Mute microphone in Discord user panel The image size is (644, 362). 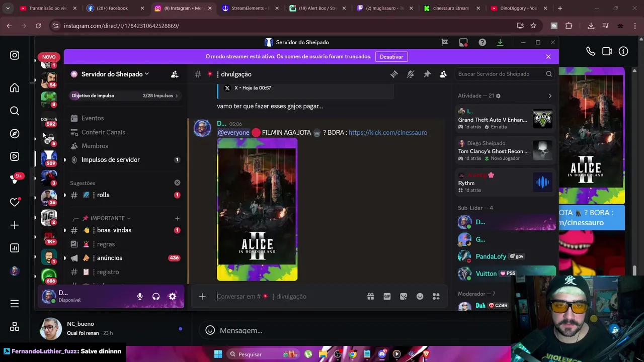point(140,297)
